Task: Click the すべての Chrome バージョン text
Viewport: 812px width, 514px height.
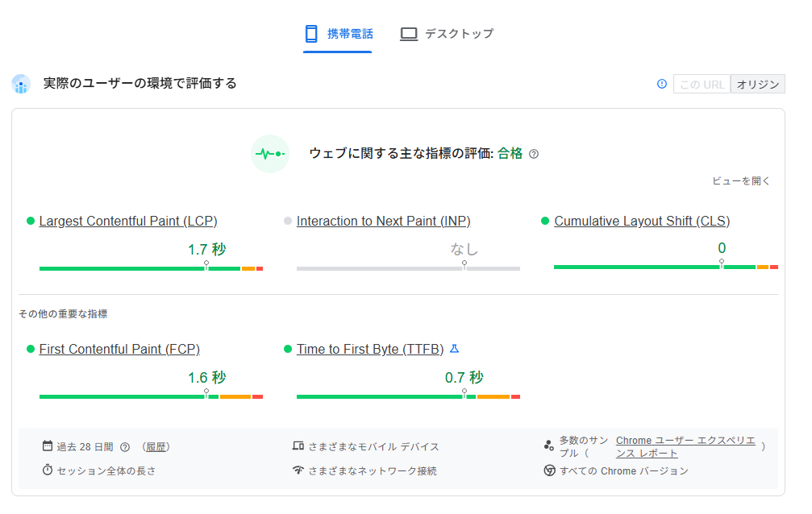Action: (x=624, y=471)
